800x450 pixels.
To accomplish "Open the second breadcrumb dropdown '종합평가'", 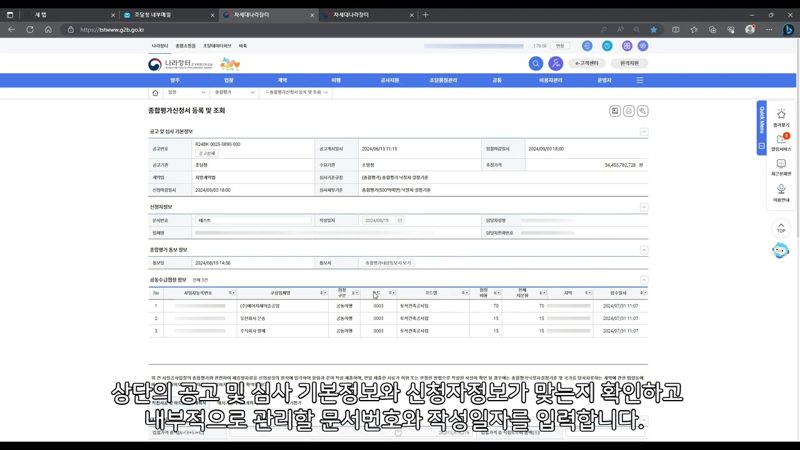I will point(234,92).
